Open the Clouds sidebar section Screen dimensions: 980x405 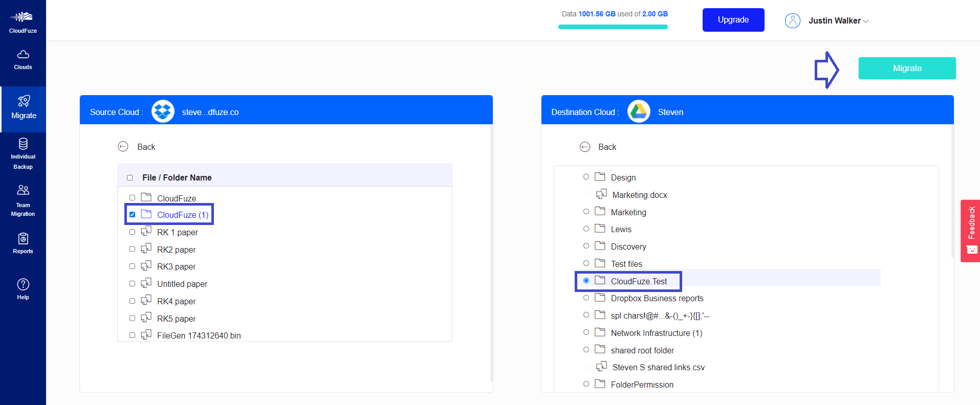(x=23, y=60)
